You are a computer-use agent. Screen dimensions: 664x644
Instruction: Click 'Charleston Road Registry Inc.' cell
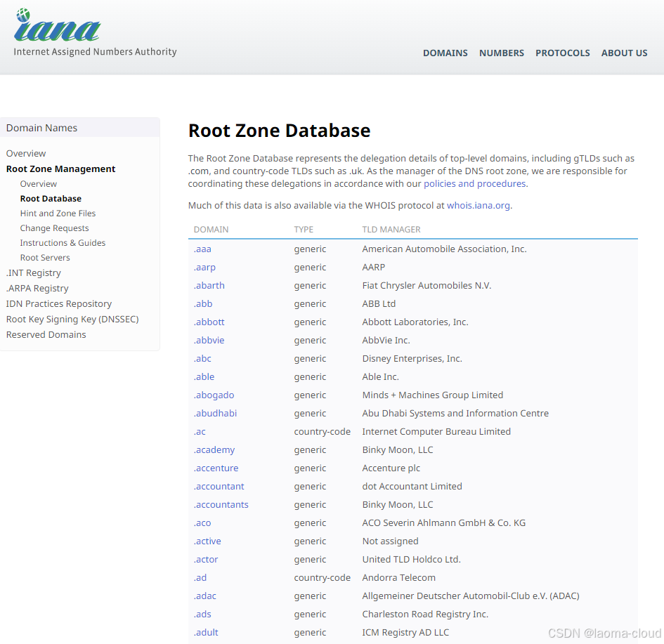[x=425, y=614]
